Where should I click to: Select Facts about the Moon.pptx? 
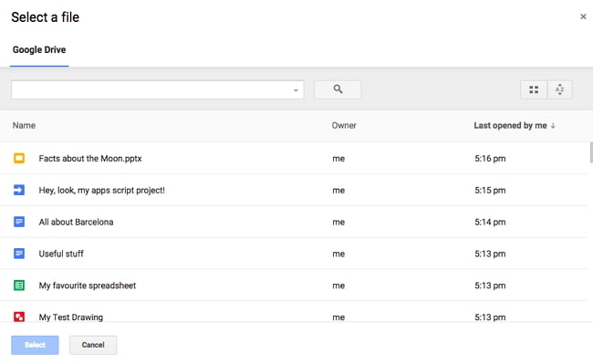[x=90, y=159]
